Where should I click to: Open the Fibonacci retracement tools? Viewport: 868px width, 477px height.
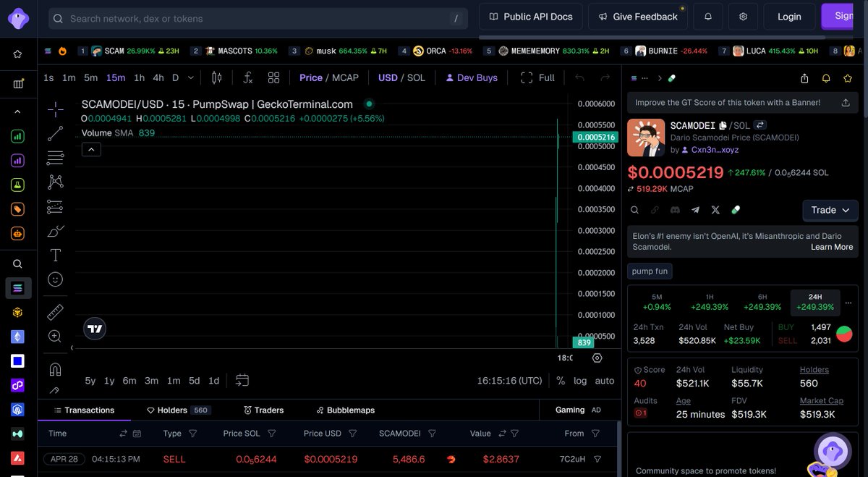coord(56,158)
